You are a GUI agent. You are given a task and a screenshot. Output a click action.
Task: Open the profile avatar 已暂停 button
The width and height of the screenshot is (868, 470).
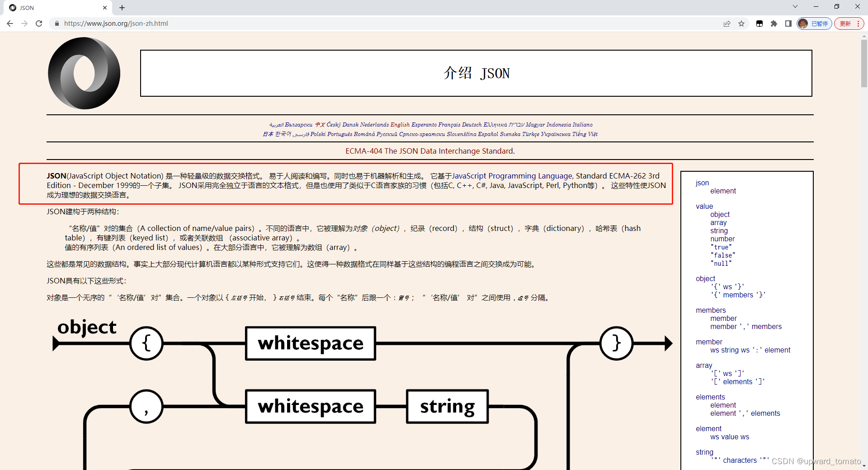pos(814,23)
